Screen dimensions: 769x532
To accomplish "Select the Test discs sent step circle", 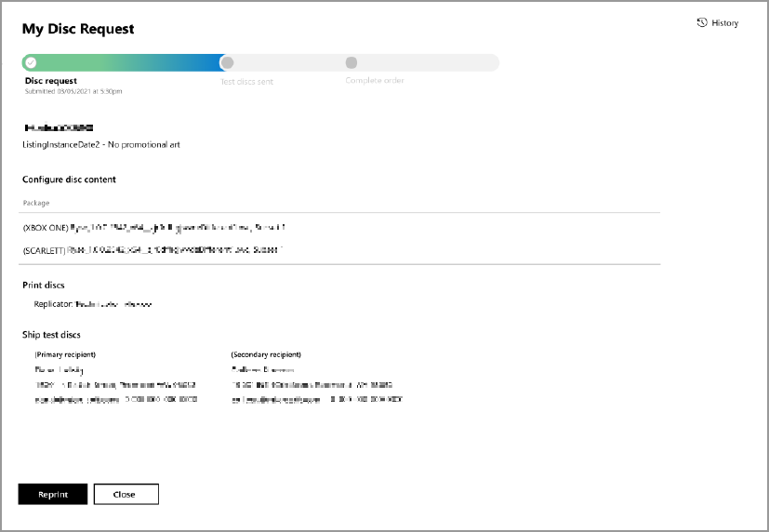I will 227,62.
